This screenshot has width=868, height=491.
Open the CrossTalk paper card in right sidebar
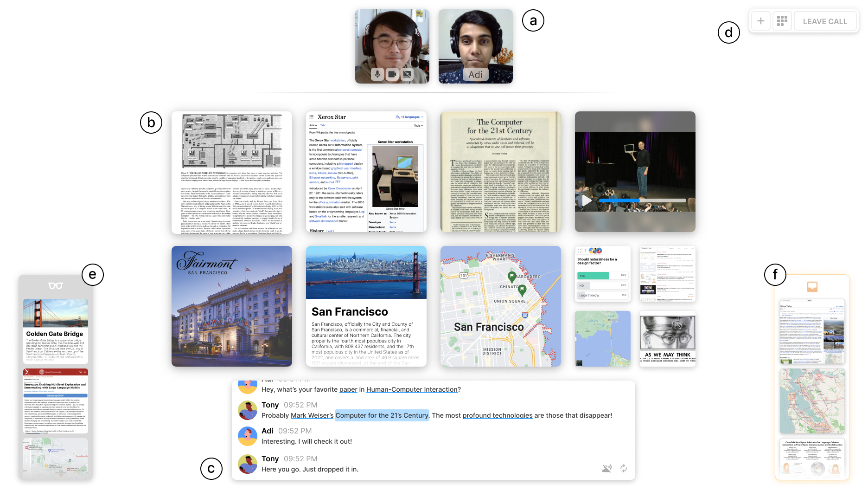[x=812, y=458]
